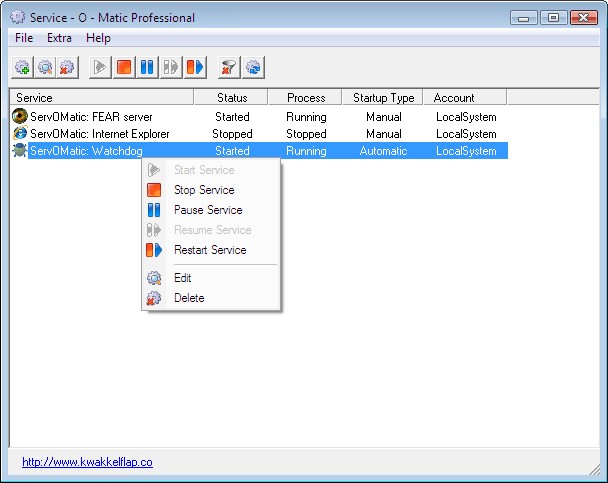Click the restart service toolbar icon

pyautogui.click(x=194, y=67)
